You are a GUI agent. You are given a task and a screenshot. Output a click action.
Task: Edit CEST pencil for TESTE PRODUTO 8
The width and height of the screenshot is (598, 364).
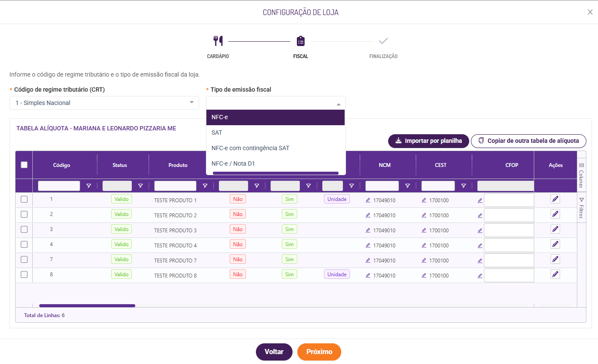(x=424, y=275)
